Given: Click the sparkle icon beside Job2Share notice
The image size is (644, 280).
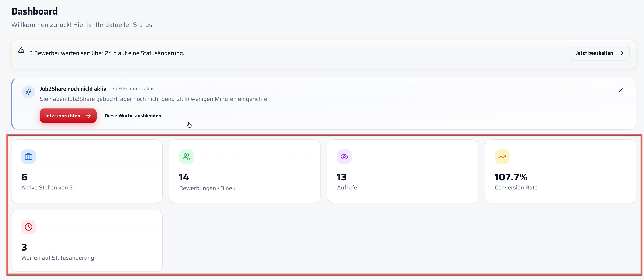Looking at the screenshot, I should coord(28,92).
